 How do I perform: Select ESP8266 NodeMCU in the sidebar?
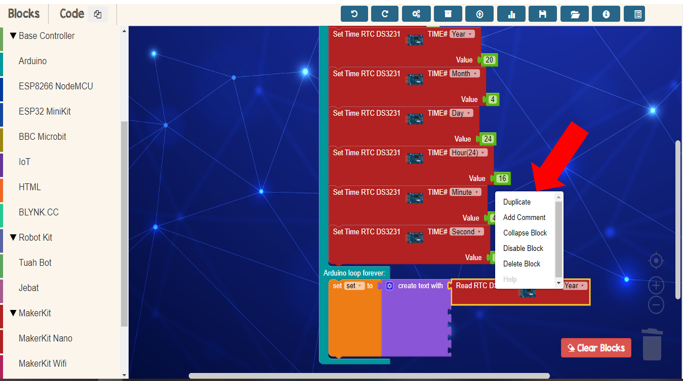(x=56, y=86)
